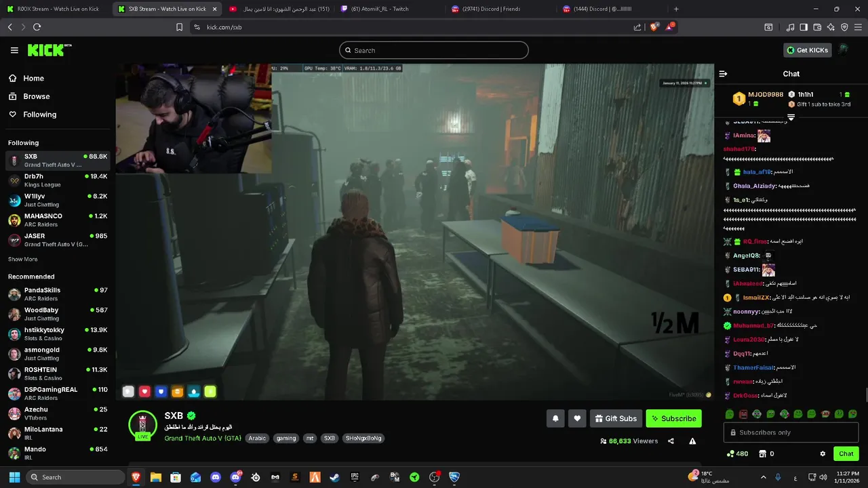Click MJOD9988 in sub leaderboard

[x=765, y=94]
